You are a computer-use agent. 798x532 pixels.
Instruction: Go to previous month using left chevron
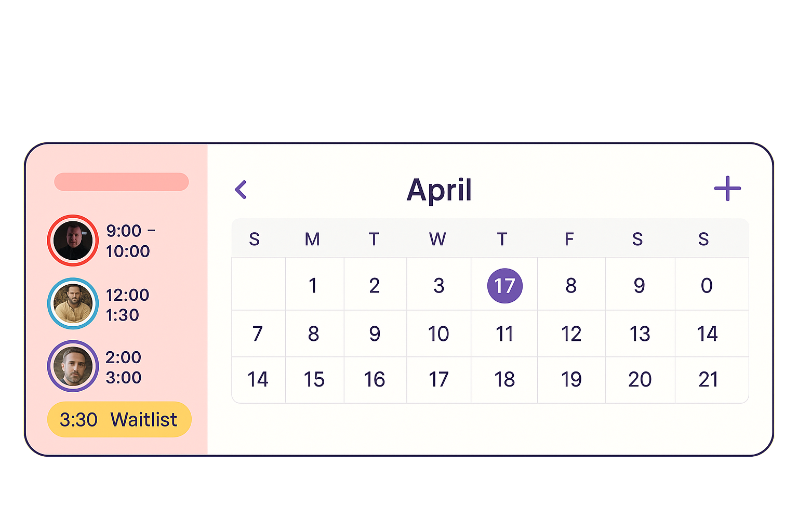[x=241, y=190]
